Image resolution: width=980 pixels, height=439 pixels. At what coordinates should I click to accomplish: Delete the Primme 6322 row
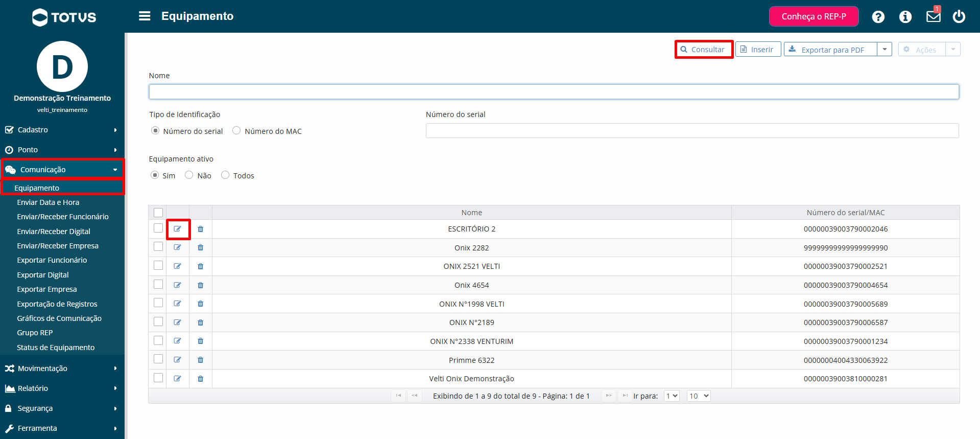(x=200, y=360)
